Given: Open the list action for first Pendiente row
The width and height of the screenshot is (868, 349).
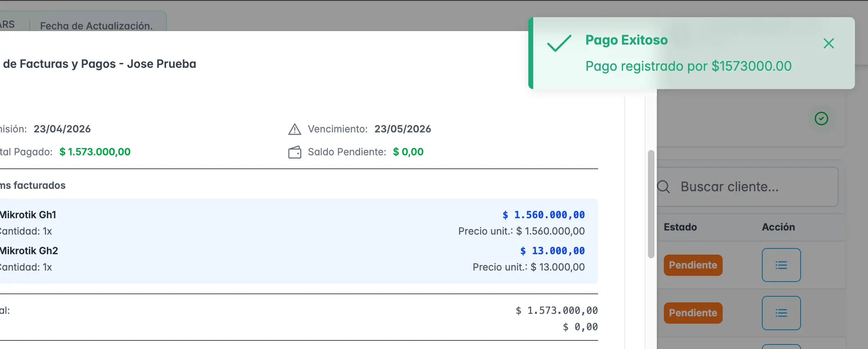Looking at the screenshot, I should 781,265.
